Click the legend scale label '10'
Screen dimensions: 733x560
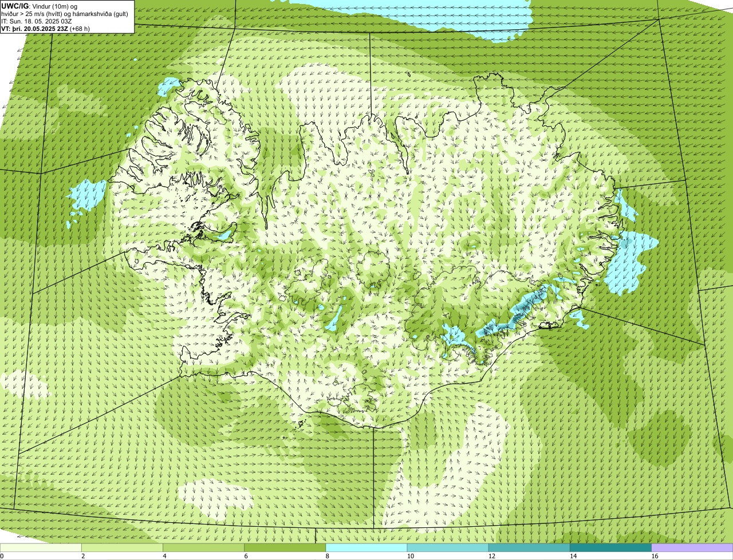pyautogui.click(x=411, y=556)
